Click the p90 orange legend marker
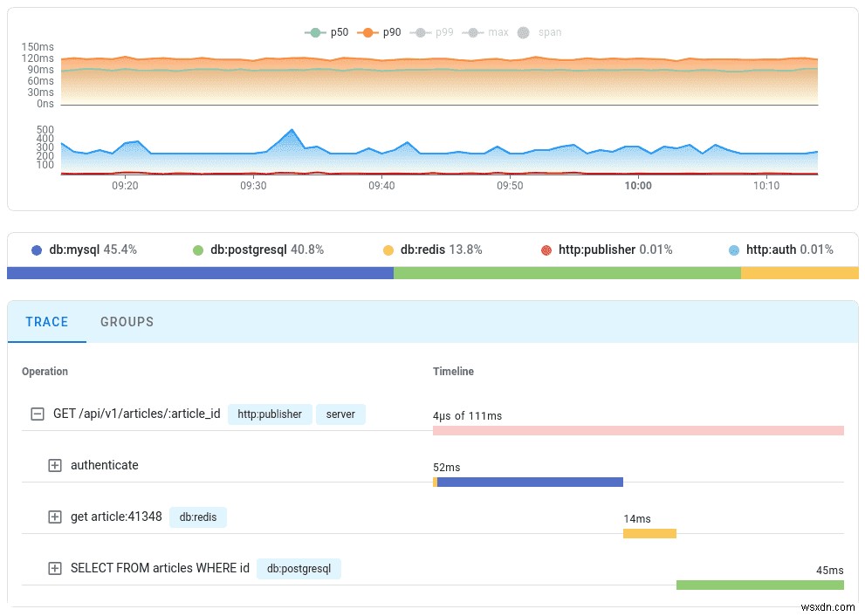 pyautogui.click(x=367, y=31)
